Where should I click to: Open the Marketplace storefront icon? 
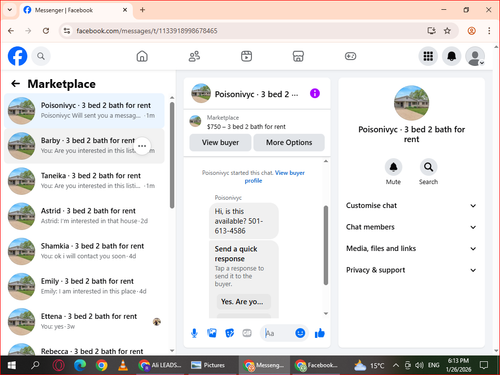(298, 56)
